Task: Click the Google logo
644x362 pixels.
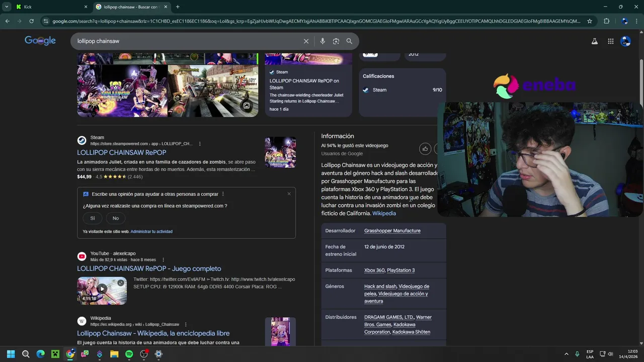Action: (40, 41)
